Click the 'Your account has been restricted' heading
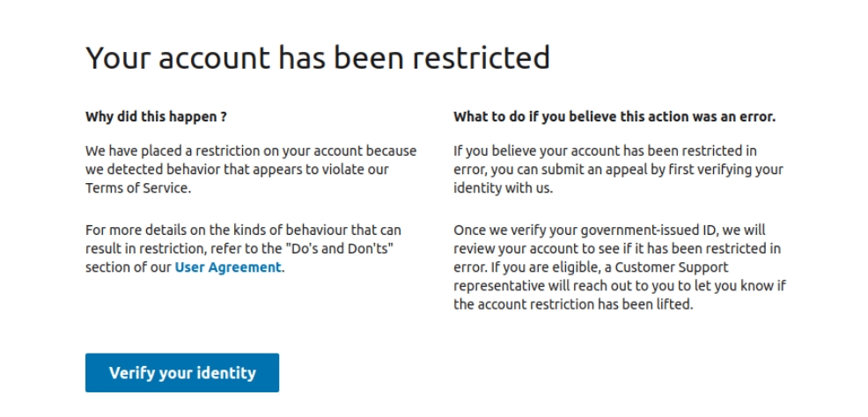868x417 pixels. tap(318, 57)
